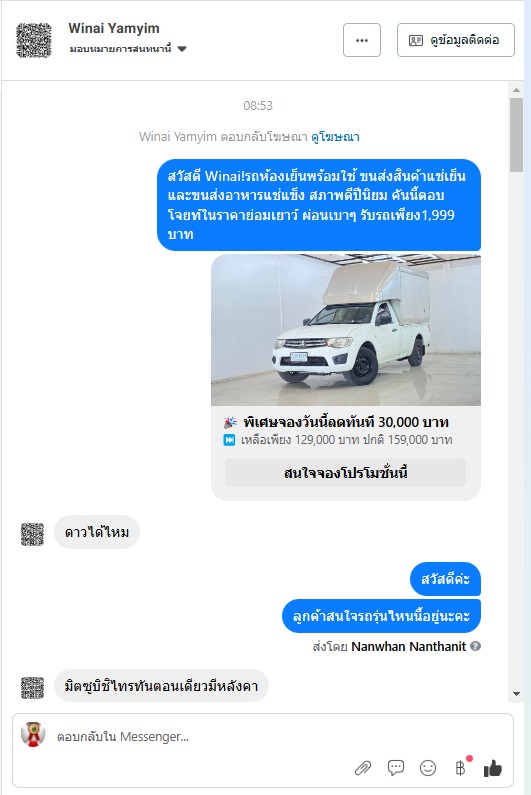Click the three-dots more options button
This screenshot has width=531, height=795.
click(x=362, y=40)
